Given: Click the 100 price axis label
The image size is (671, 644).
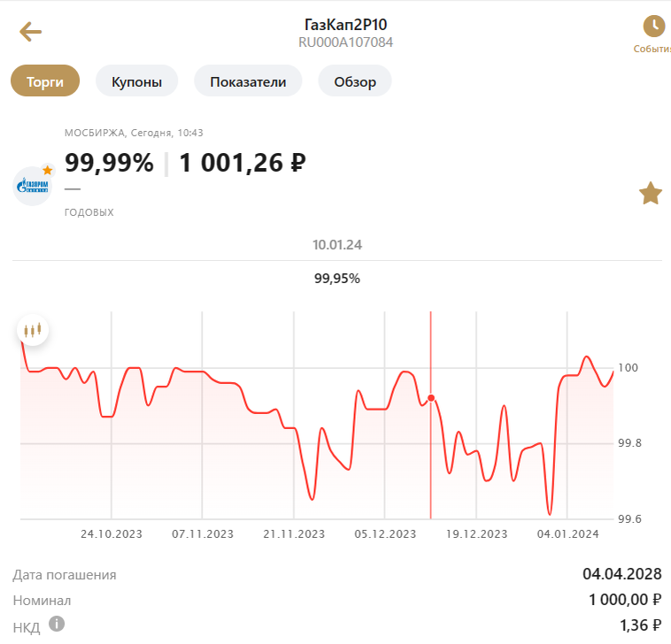Looking at the screenshot, I should [x=628, y=367].
